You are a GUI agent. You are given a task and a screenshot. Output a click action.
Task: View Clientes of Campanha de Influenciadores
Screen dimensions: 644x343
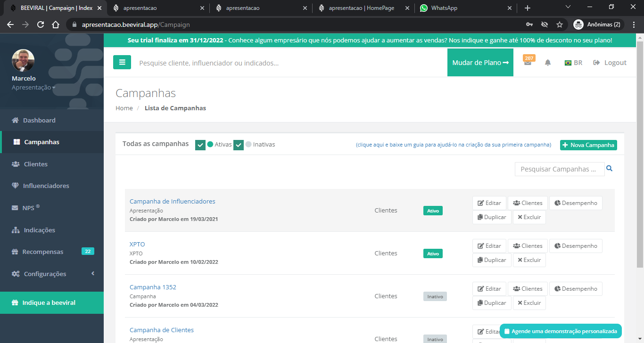pyautogui.click(x=528, y=203)
